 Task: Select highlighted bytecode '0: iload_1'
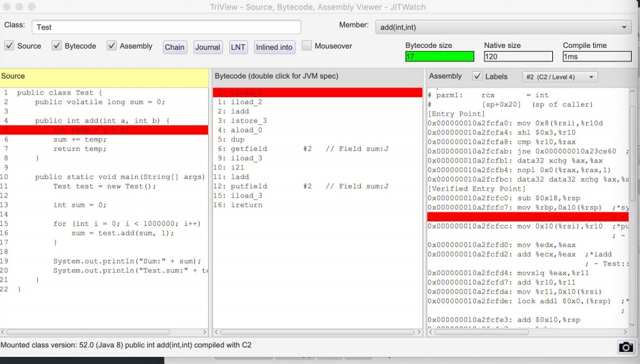[317, 93]
